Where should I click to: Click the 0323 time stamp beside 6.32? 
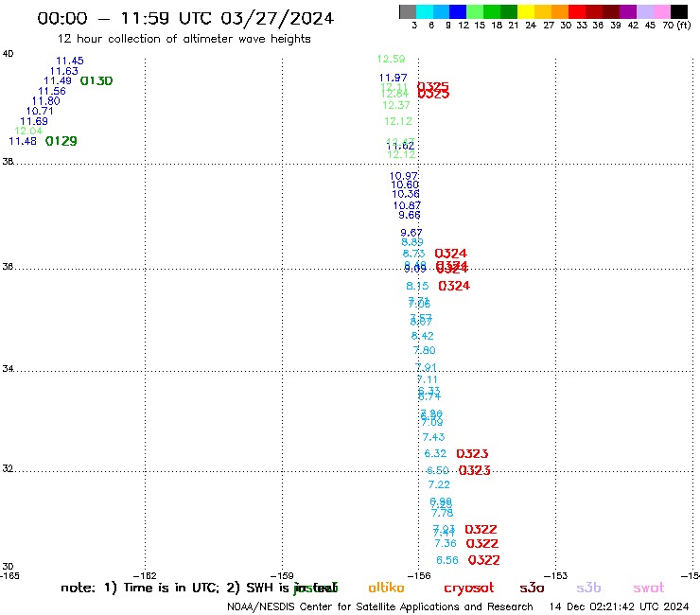[x=472, y=454]
